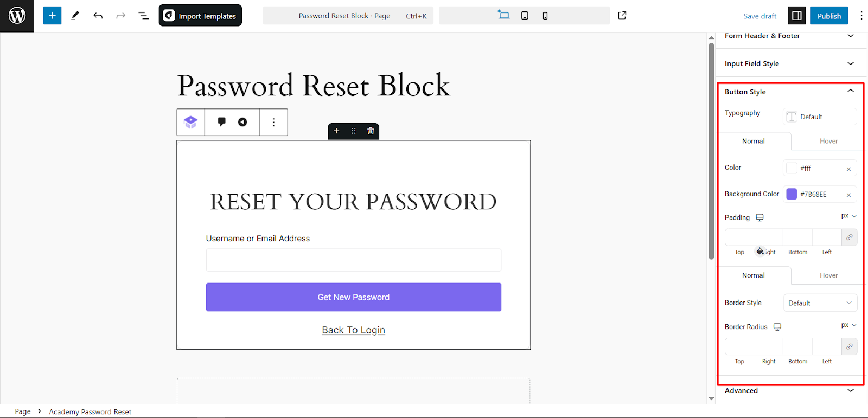The height and width of the screenshot is (418, 868).
Task: Click the RESET YOUR PASSWORD heading
Action: point(354,202)
